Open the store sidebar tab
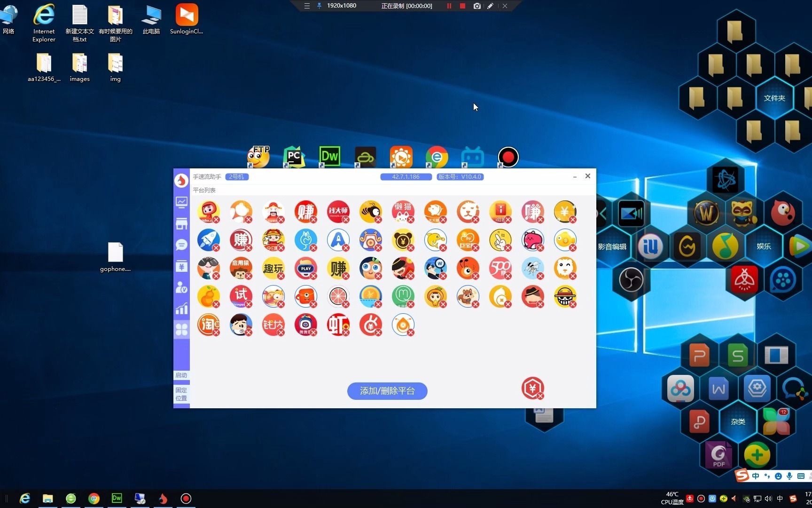The image size is (812, 508). (x=181, y=224)
